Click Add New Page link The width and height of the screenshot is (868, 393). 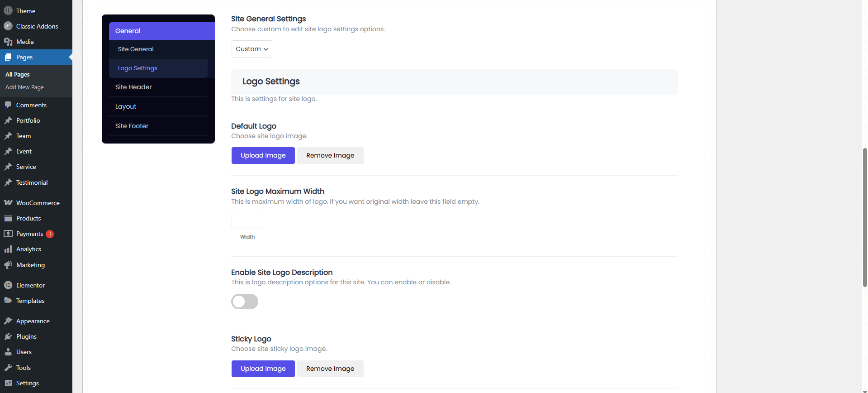coord(24,87)
